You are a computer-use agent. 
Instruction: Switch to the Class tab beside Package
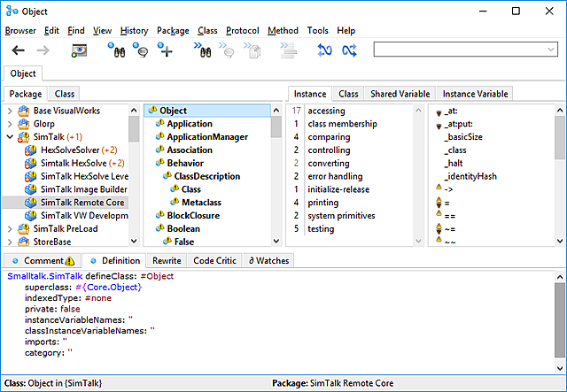click(65, 94)
